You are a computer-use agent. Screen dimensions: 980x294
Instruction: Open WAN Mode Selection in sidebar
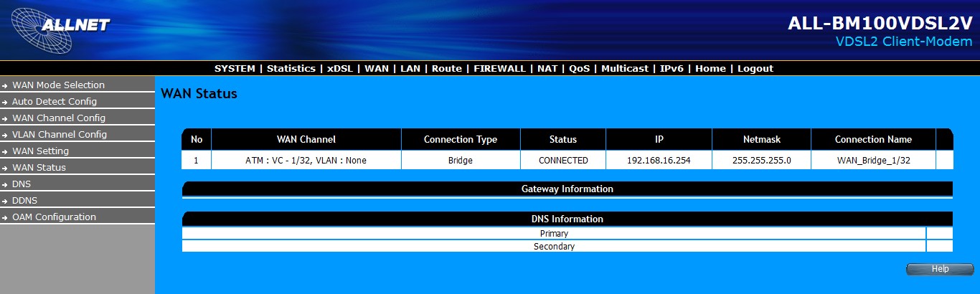(x=58, y=85)
